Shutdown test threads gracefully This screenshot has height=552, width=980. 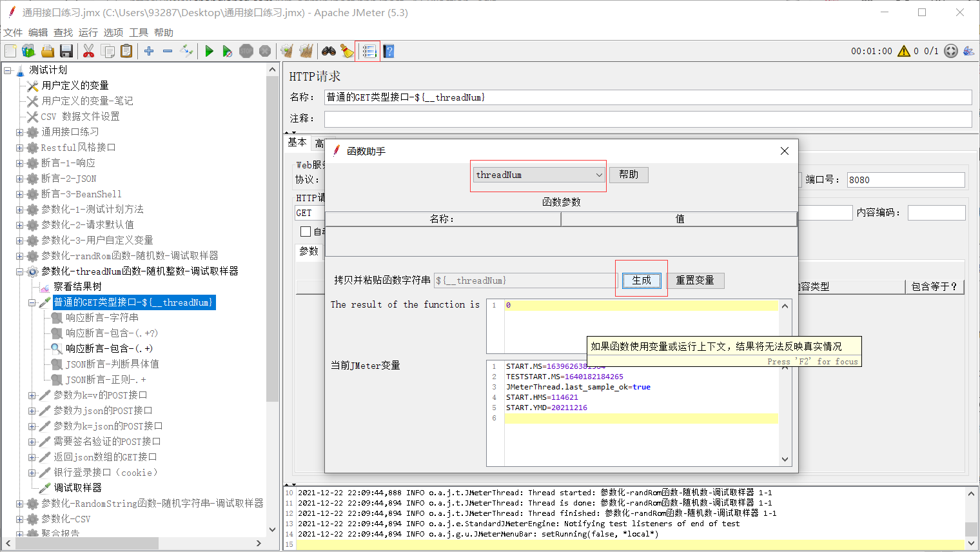click(265, 51)
